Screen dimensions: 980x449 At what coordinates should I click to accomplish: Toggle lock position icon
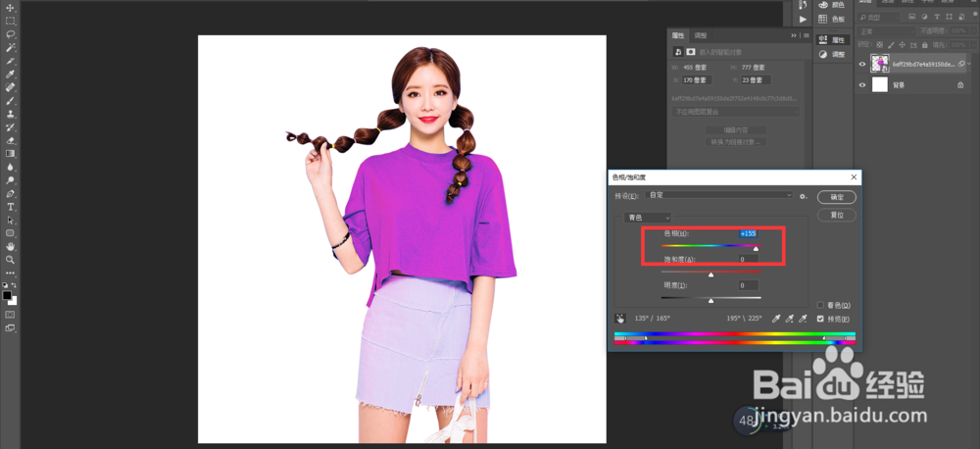click(x=902, y=45)
